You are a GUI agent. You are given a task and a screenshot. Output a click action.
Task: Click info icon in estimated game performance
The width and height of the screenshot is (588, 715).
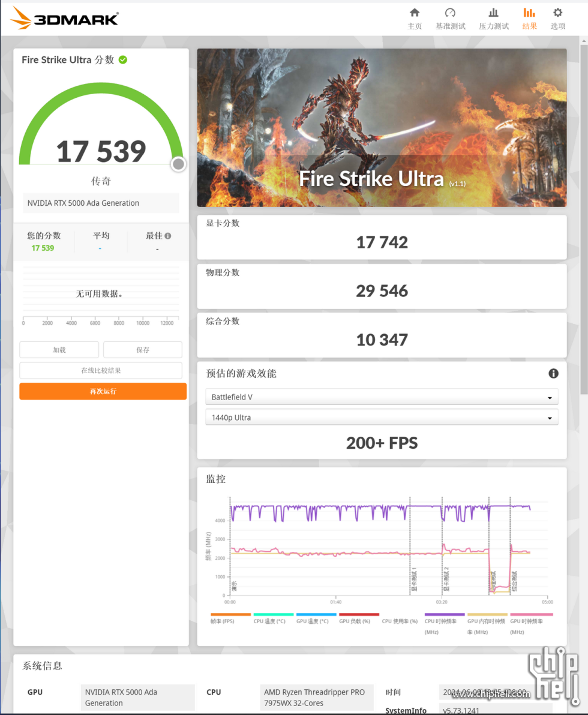[x=553, y=374]
